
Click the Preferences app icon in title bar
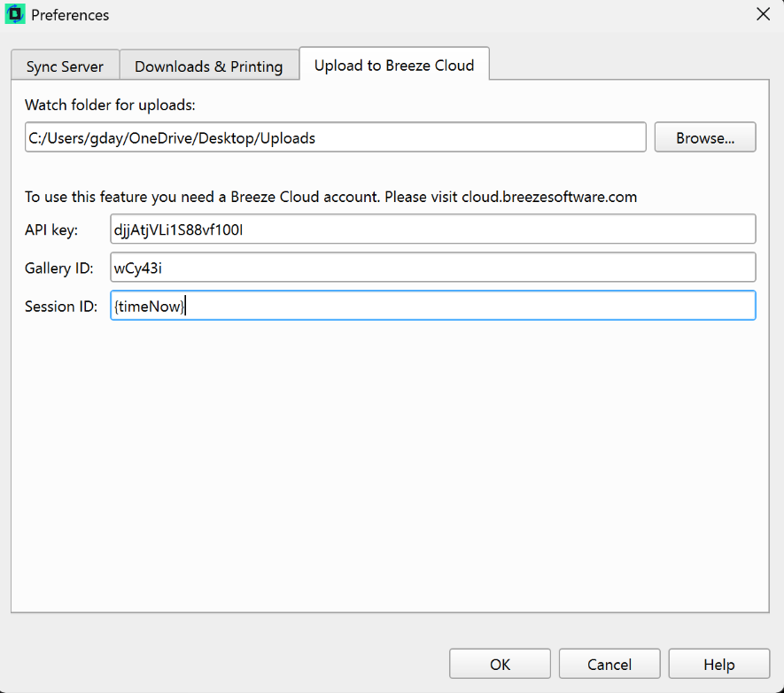pyautogui.click(x=15, y=14)
